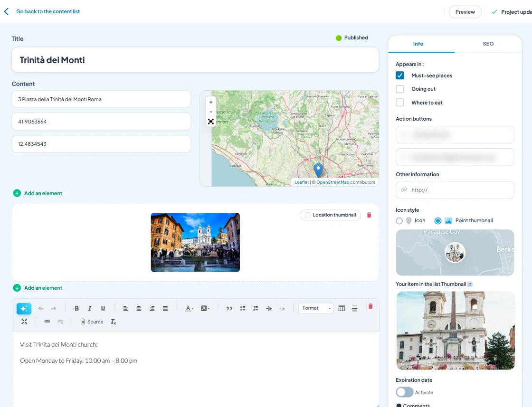
Task: Insert a horizontal line
Action: coord(354,308)
